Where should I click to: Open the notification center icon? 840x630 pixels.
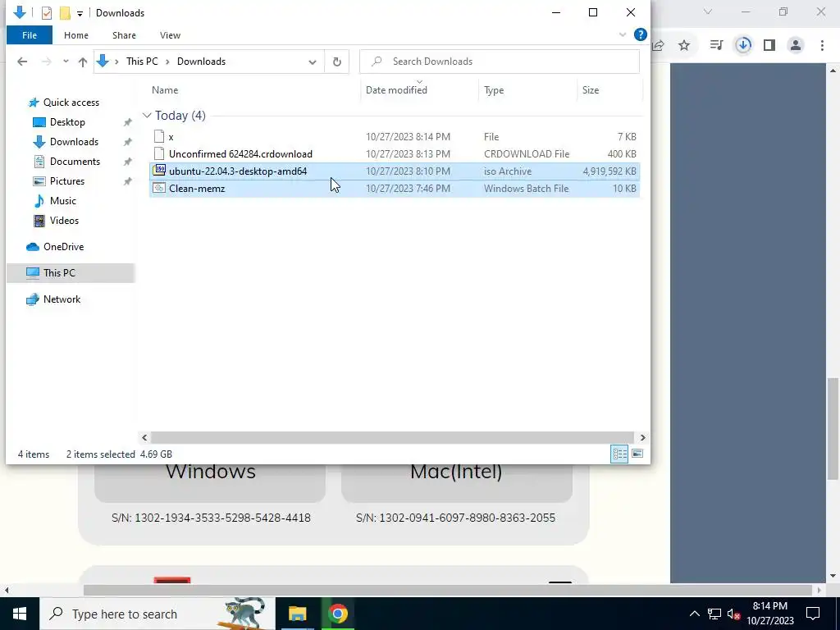click(x=813, y=614)
